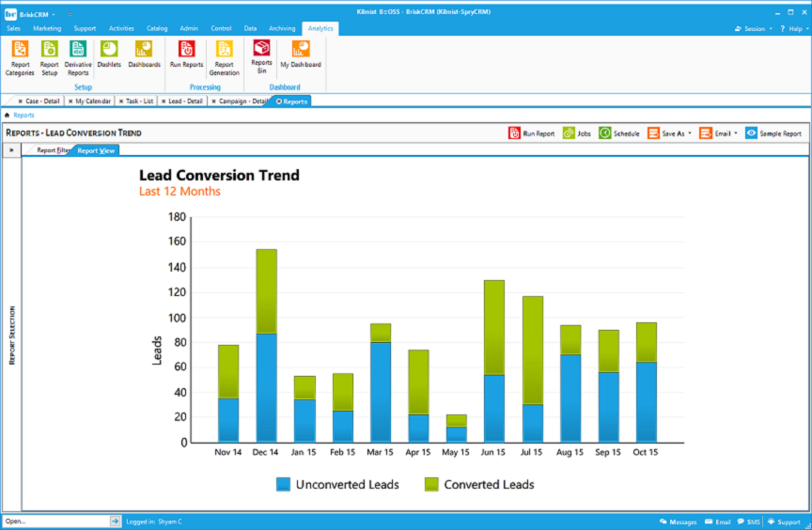This screenshot has height=530, width=812.
Task: Open Dashboards from the Setup group
Action: pos(144,55)
